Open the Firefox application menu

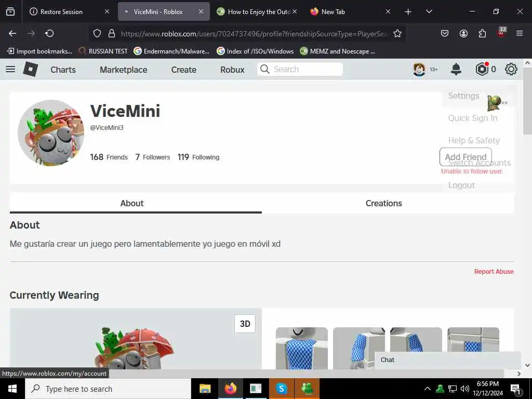click(x=520, y=33)
